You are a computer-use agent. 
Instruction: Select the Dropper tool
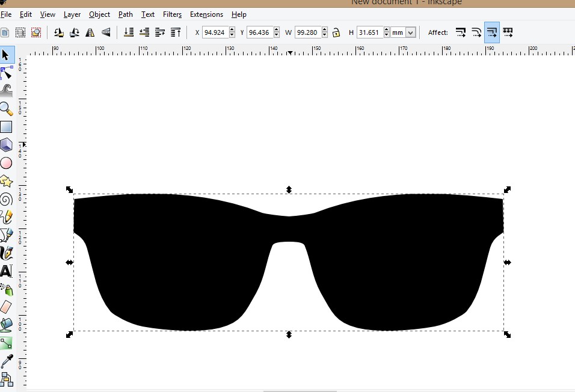(x=8, y=361)
